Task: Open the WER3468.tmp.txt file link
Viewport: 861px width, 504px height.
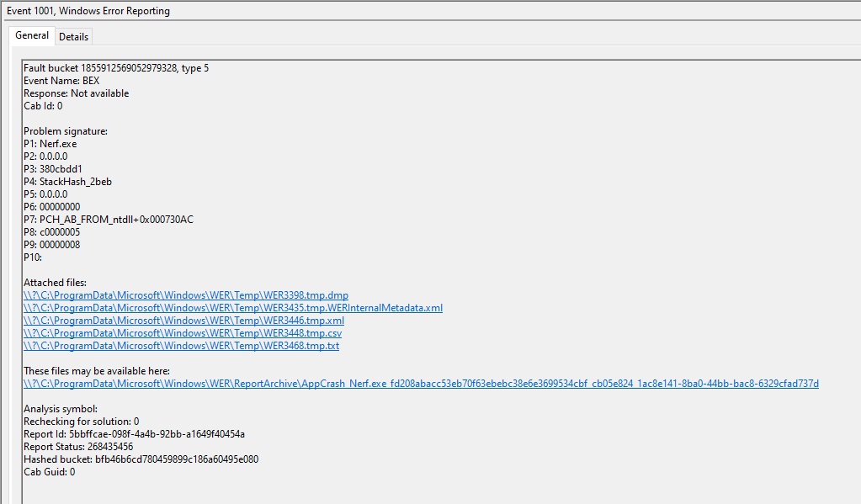Action: point(181,346)
